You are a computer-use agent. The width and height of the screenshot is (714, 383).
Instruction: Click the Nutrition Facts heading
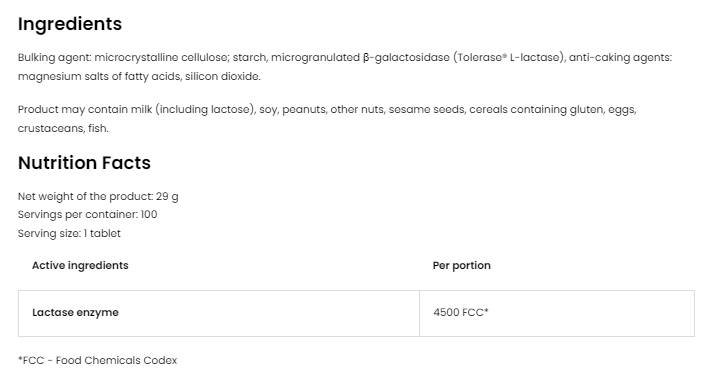(84, 163)
